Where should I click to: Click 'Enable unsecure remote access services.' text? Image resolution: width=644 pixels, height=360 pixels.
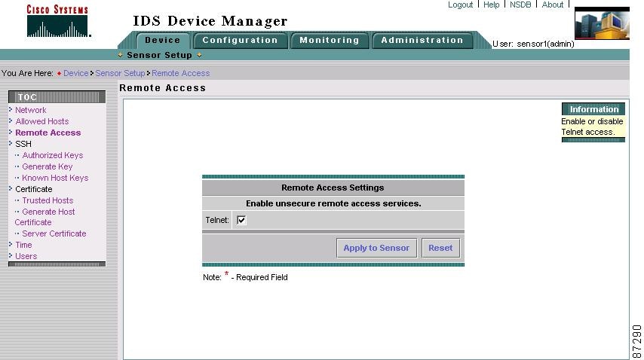point(333,203)
